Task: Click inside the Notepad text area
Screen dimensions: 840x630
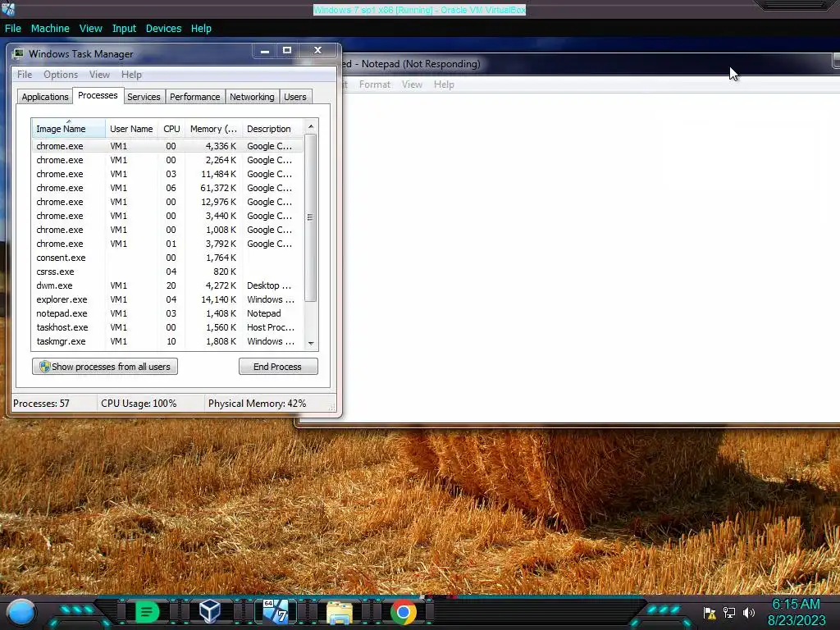Action: coord(589,257)
